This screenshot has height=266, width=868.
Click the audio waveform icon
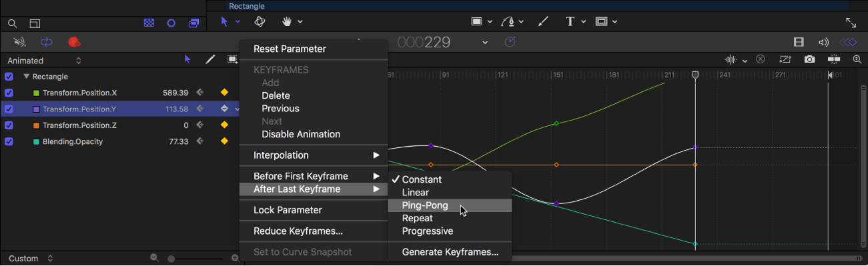click(x=731, y=59)
